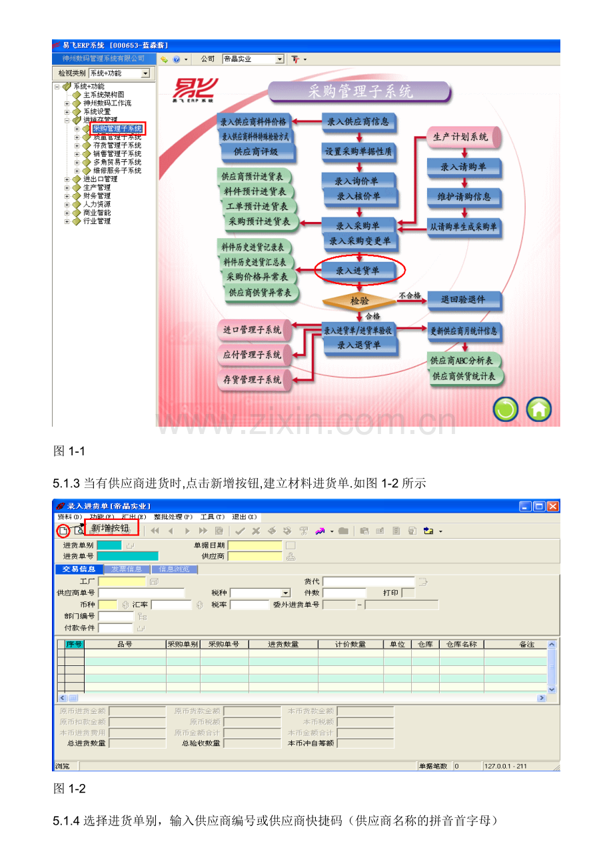Click the 录入进货单 flowchart button
613x868 pixels.
360,270
